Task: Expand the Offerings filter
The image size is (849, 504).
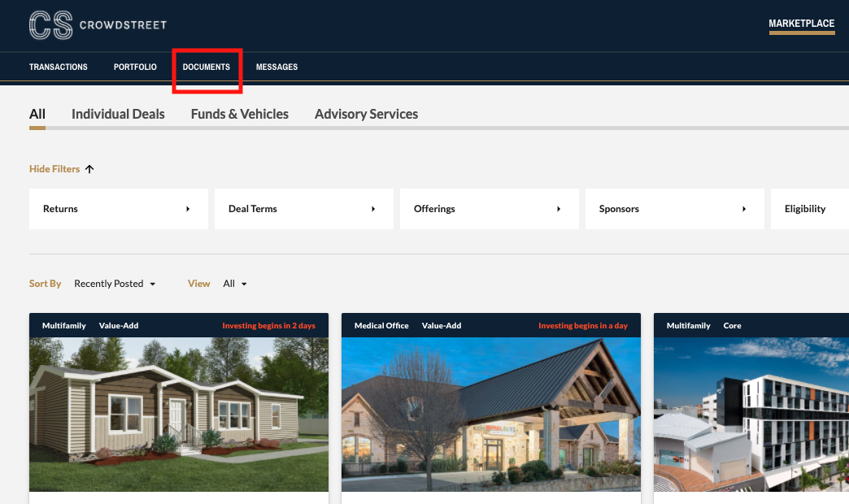Action: pos(490,209)
